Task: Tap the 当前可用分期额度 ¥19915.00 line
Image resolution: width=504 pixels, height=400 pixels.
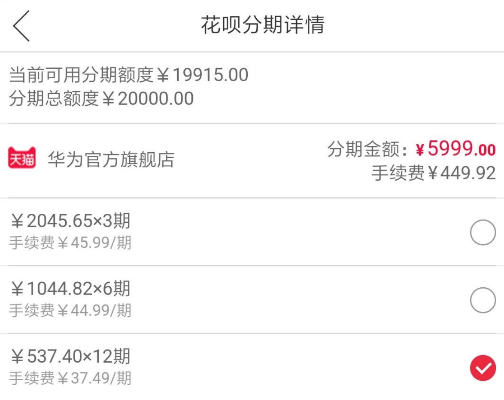Action: point(129,74)
